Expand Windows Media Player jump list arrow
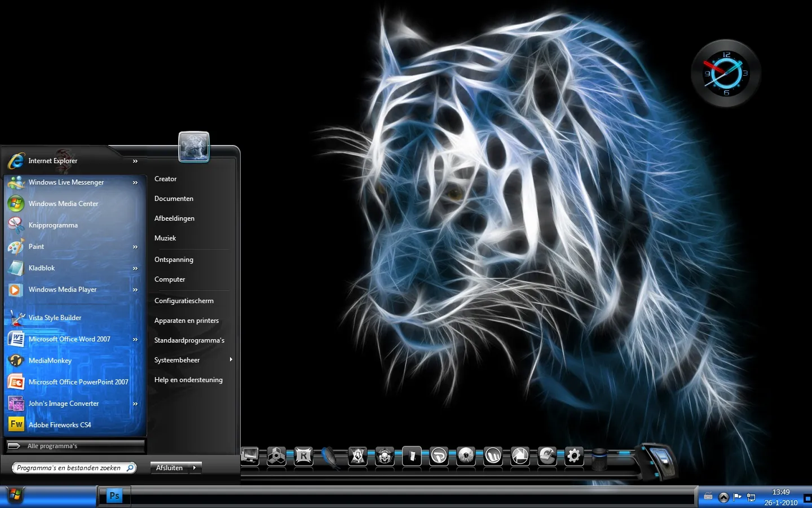Screen dimensions: 812x508 tap(135, 290)
